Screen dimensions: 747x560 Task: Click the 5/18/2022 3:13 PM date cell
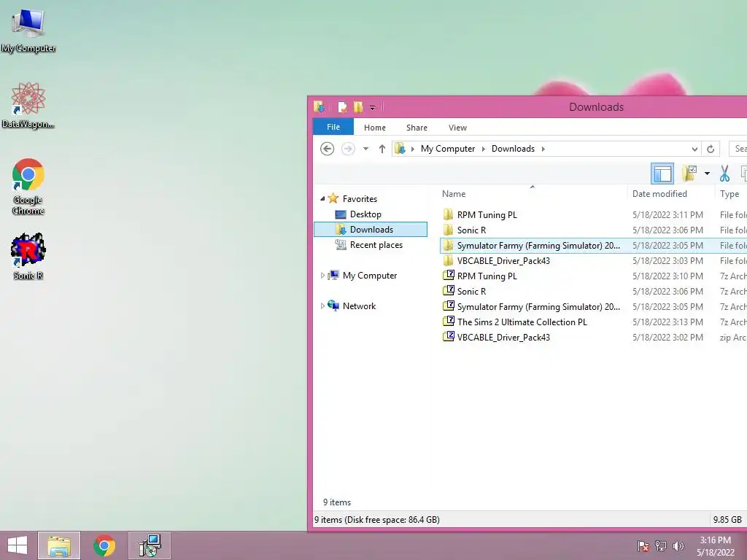click(x=667, y=322)
